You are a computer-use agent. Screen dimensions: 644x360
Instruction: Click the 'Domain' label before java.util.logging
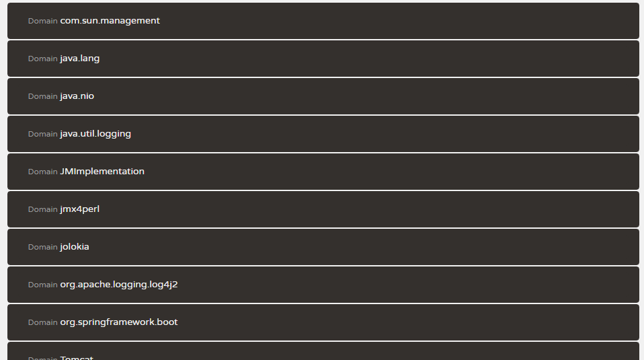coord(42,135)
